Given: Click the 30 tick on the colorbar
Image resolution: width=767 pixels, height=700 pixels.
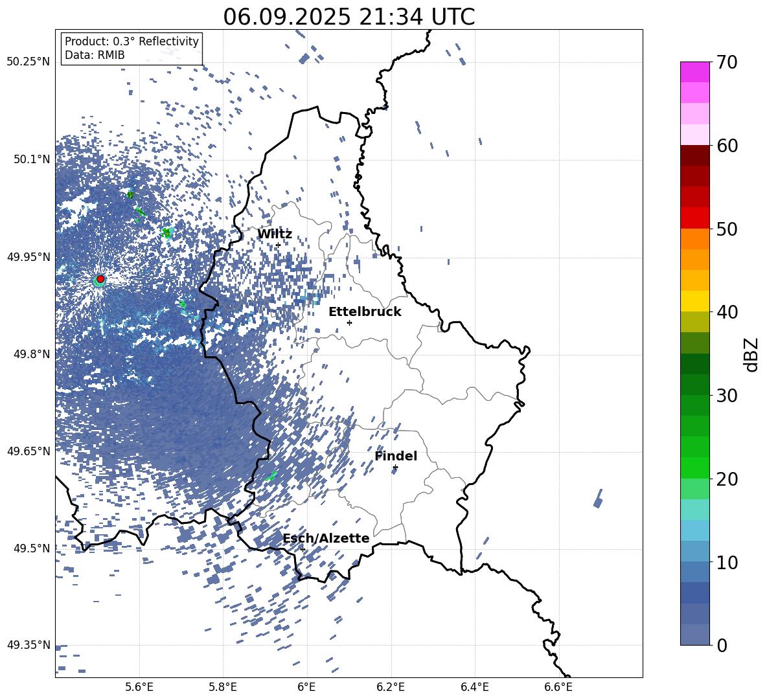Looking at the screenshot, I should pyautogui.click(x=727, y=396).
